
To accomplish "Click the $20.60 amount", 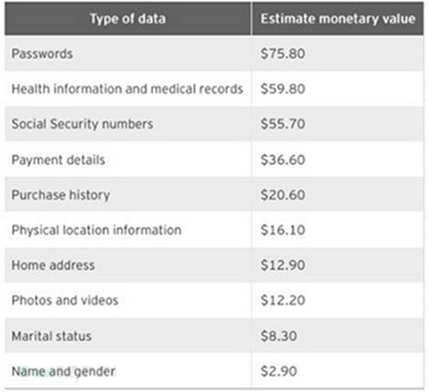I will 283,195.
